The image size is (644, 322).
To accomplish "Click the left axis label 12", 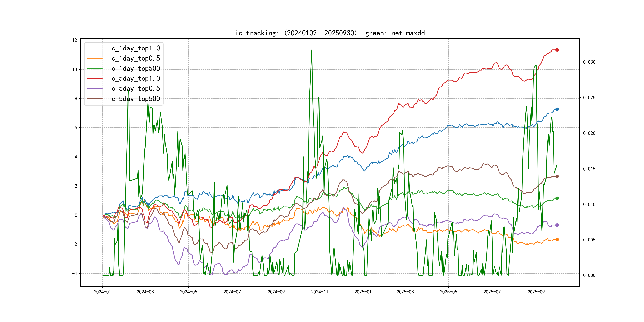I will 75,40.
